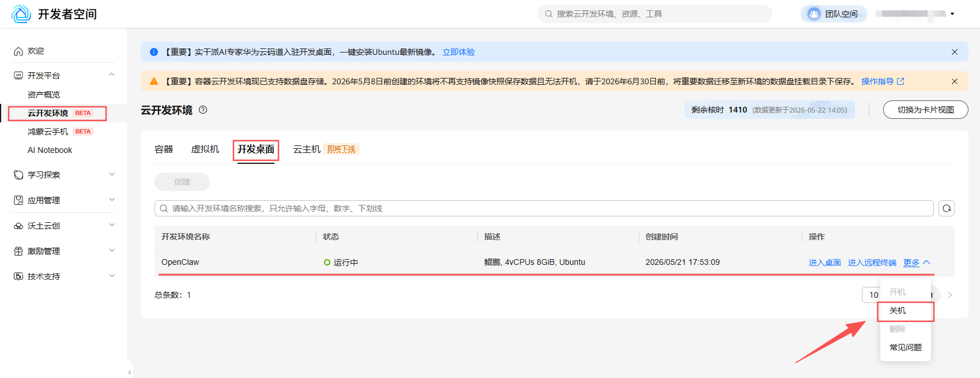The width and height of the screenshot is (980, 378).
Task: Click the 开发环境名称 column header
Action: pos(186,237)
